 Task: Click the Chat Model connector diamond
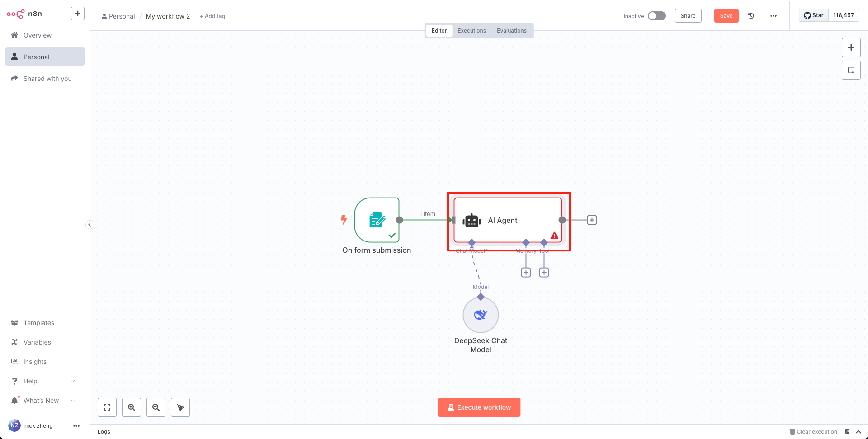(472, 243)
